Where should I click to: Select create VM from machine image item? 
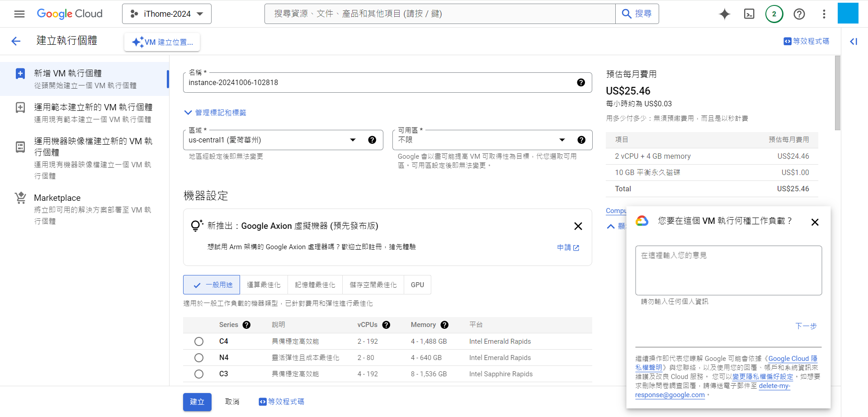[x=85, y=158]
